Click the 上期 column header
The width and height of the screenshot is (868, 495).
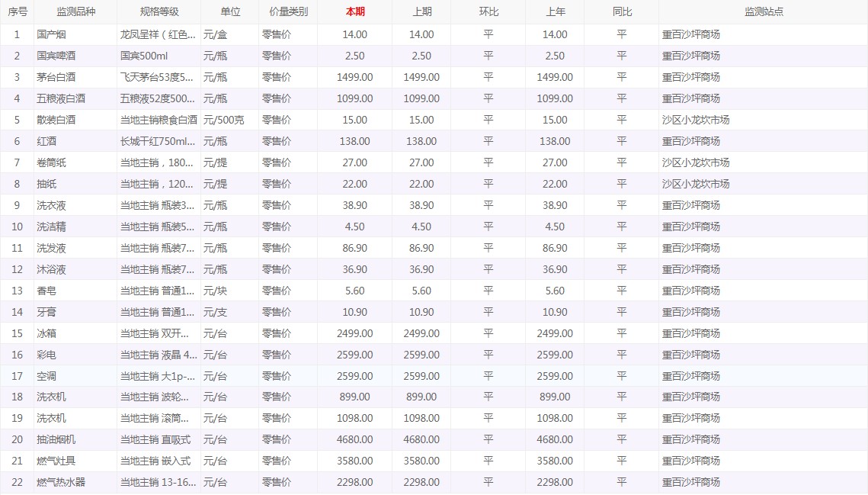click(x=421, y=11)
